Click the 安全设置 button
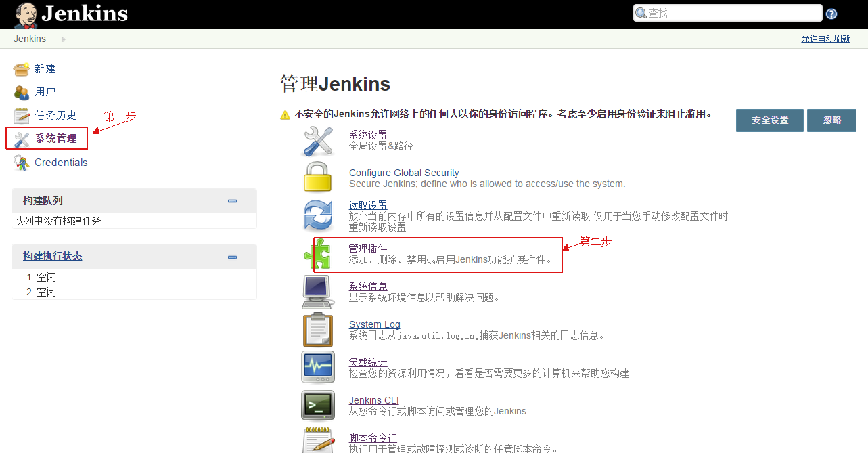The height and width of the screenshot is (453, 868). pos(770,121)
